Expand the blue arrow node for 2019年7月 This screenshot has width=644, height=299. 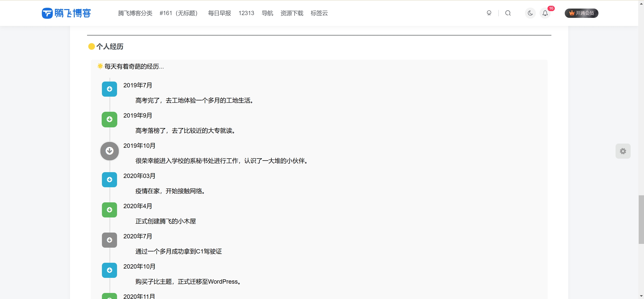tap(109, 89)
